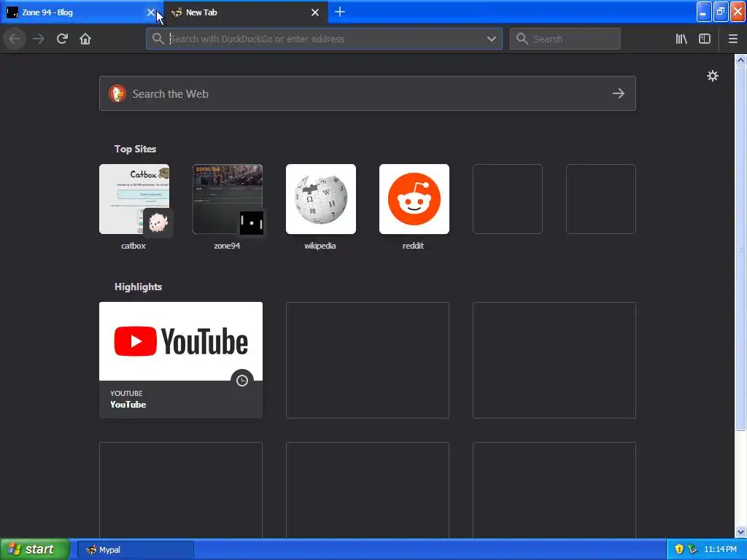Select the Mypal taskbar button
Image resolution: width=747 pixels, height=560 pixels.
[136, 550]
